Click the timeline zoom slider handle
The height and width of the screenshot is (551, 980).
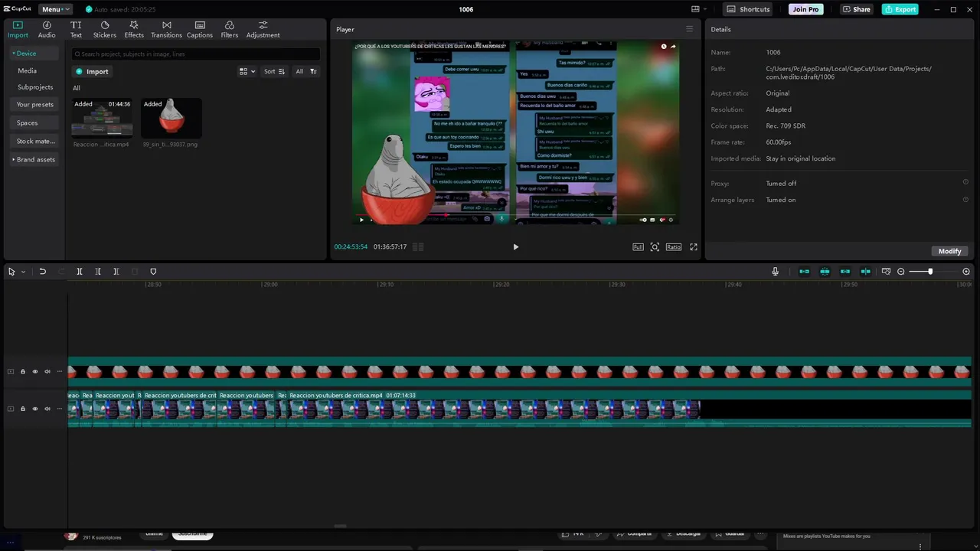click(930, 272)
